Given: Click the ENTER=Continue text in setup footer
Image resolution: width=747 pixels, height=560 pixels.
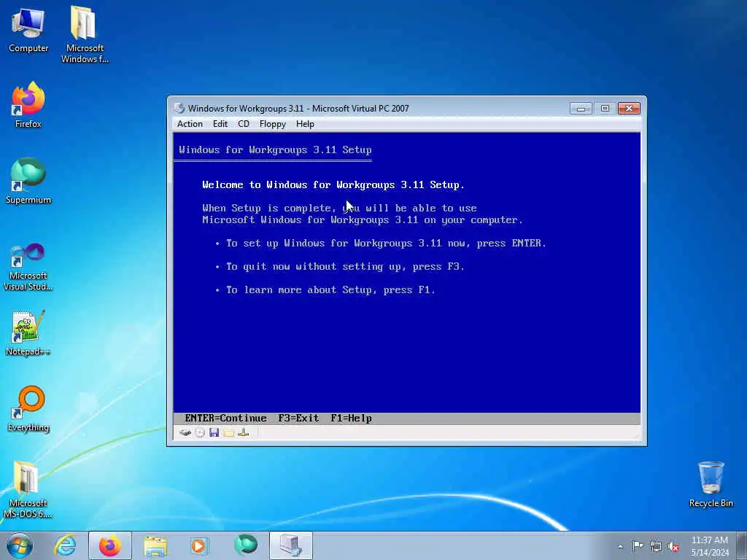Looking at the screenshot, I should coord(226,418).
